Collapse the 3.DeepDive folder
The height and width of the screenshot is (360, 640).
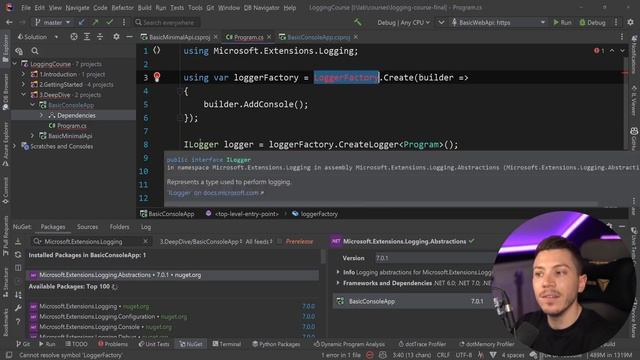coord(24,95)
